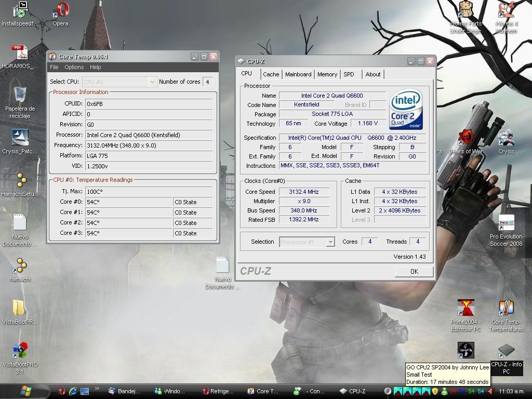Switch to Con... Messenger taskbar button
The width and height of the screenshot is (532, 399).
coord(310,391)
